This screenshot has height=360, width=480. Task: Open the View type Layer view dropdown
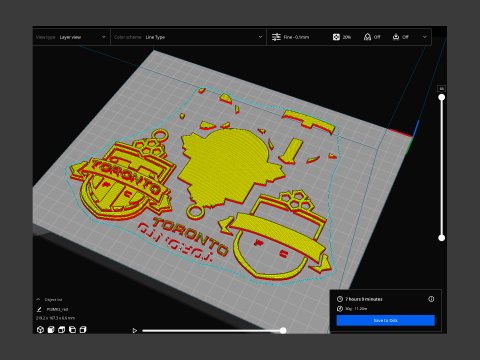coord(71,37)
